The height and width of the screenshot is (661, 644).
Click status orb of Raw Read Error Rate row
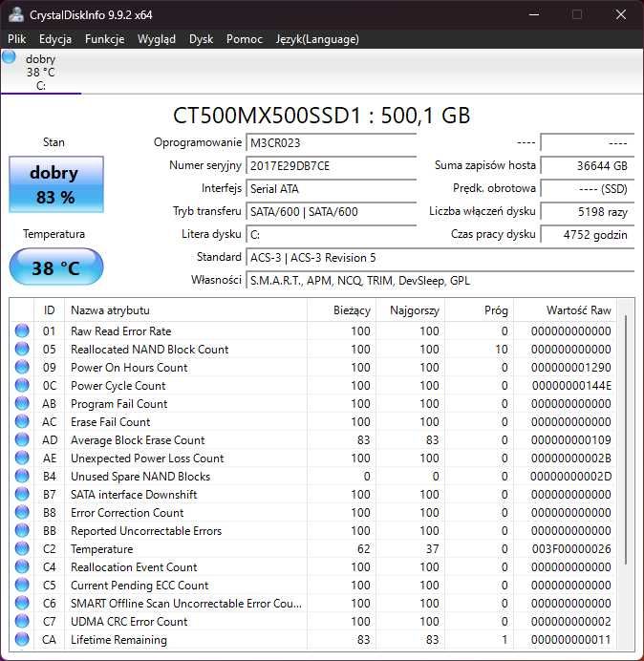tap(22, 330)
